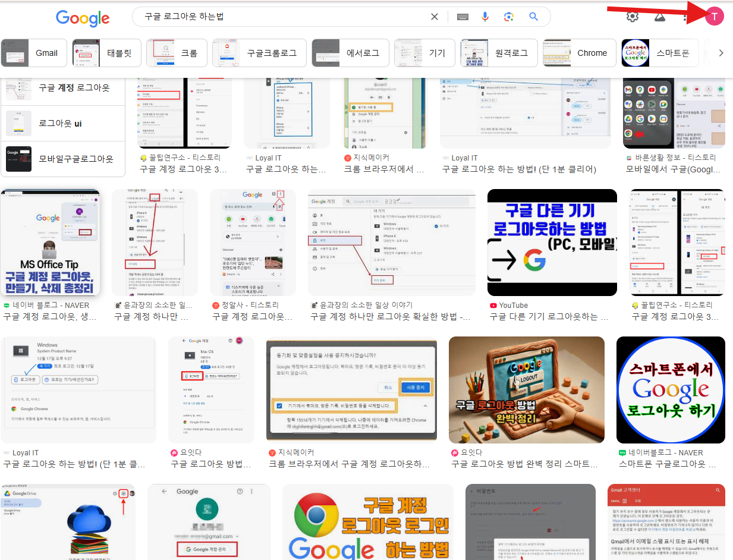Select the Gmail filter chip

click(33, 53)
